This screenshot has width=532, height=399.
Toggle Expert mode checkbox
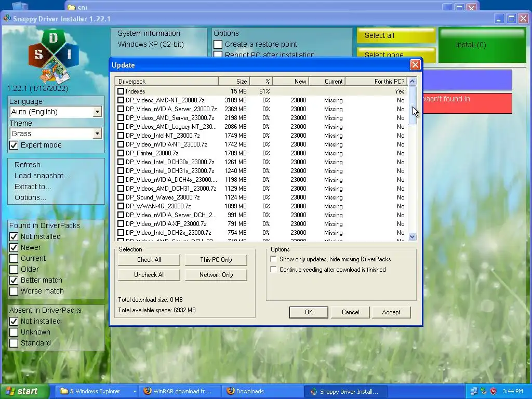click(14, 145)
